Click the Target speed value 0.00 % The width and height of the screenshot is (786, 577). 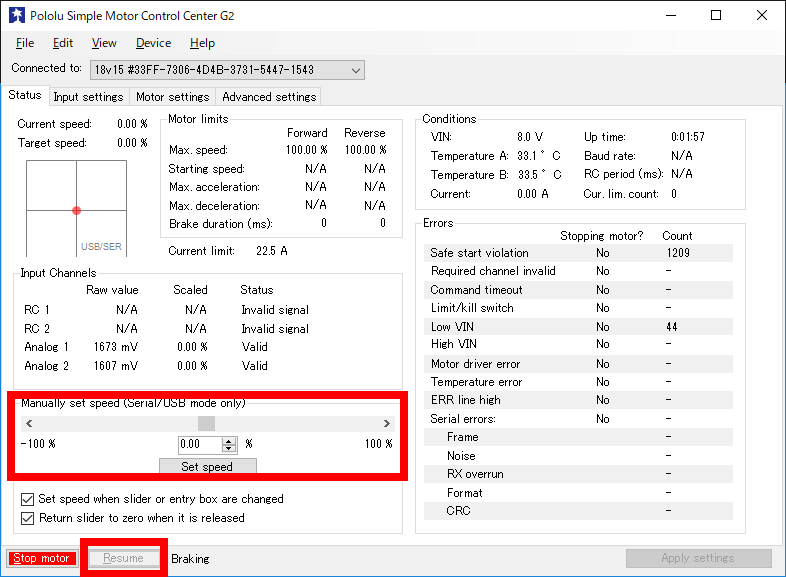tap(132, 143)
